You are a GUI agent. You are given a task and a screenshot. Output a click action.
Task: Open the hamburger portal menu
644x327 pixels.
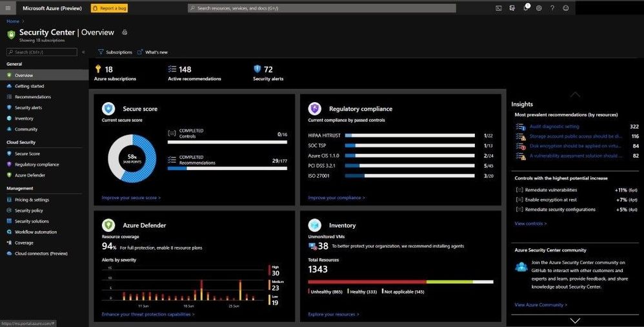click(x=8, y=8)
